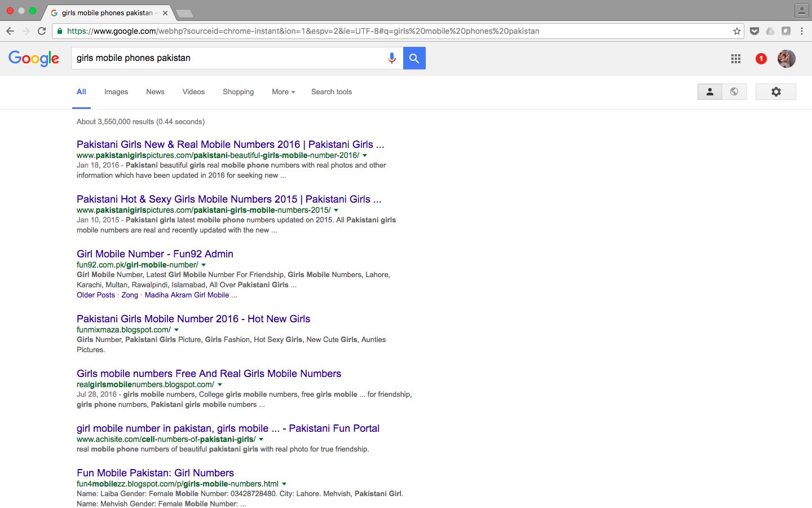Open the red notifications badge
The image size is (812, 508).
[x=761, y=59]
